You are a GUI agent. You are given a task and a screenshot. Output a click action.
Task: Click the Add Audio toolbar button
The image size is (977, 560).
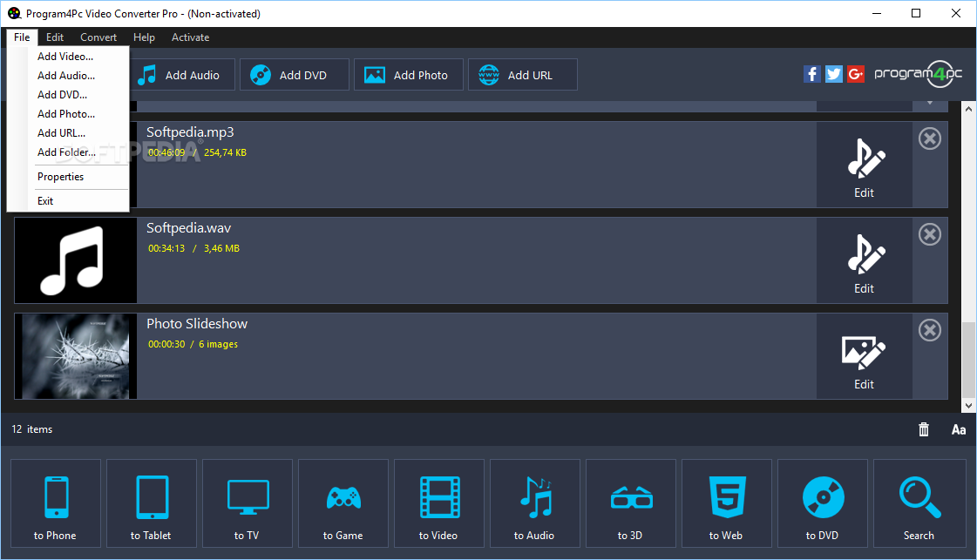point(182,75)
